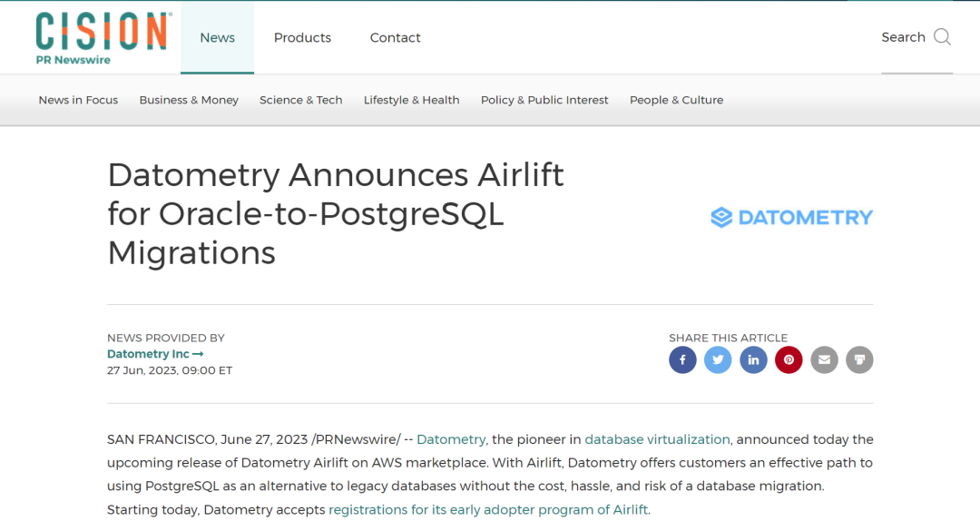This screenshot has width=980, height=531.
Task: Open the News tab
Action: (x=217, y=38)
